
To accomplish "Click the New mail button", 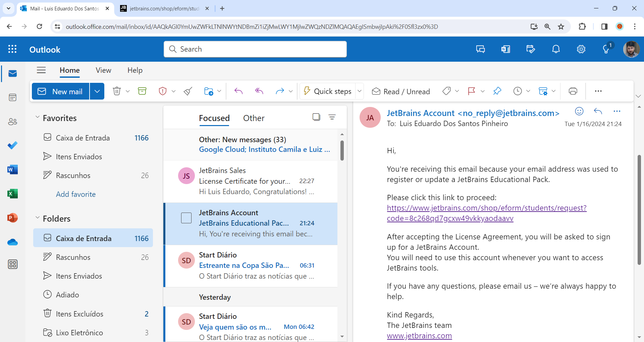I will (x=61, y=92).
